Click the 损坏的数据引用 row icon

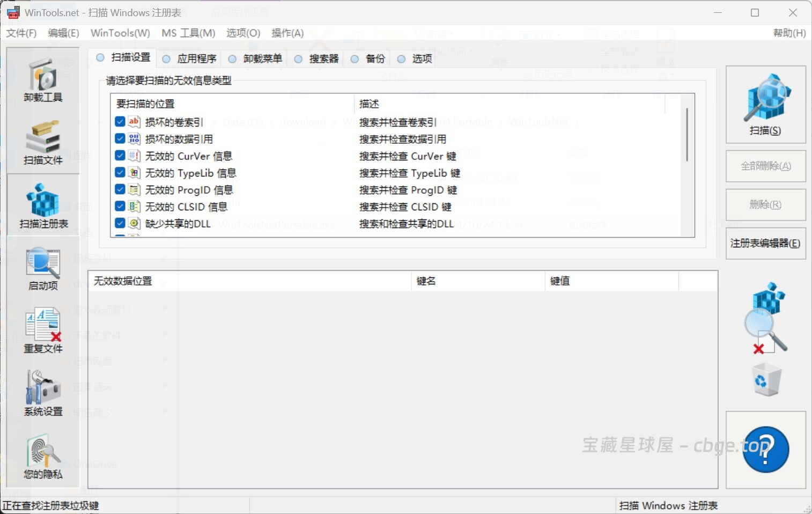(x=134, y=139)
